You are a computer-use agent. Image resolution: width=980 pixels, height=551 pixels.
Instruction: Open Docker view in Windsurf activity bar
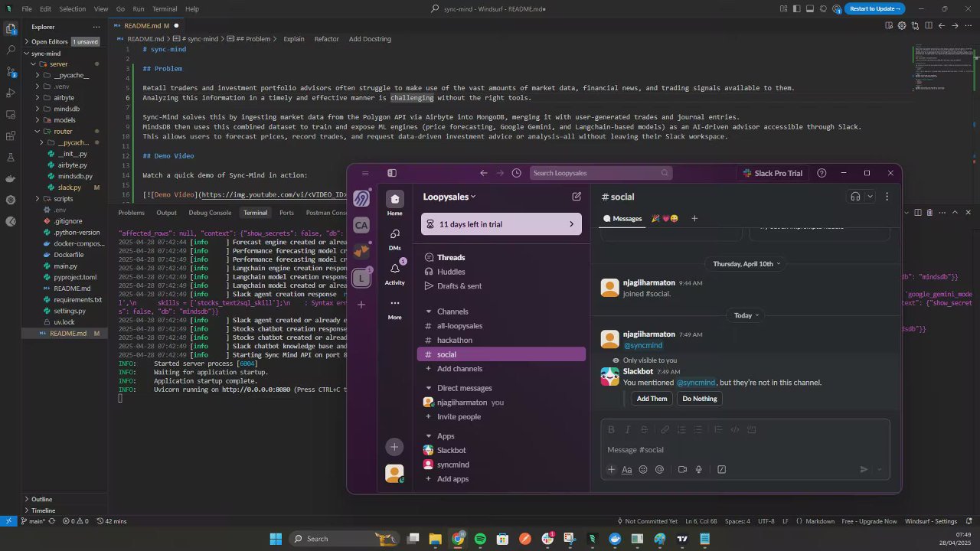point(11,178)
